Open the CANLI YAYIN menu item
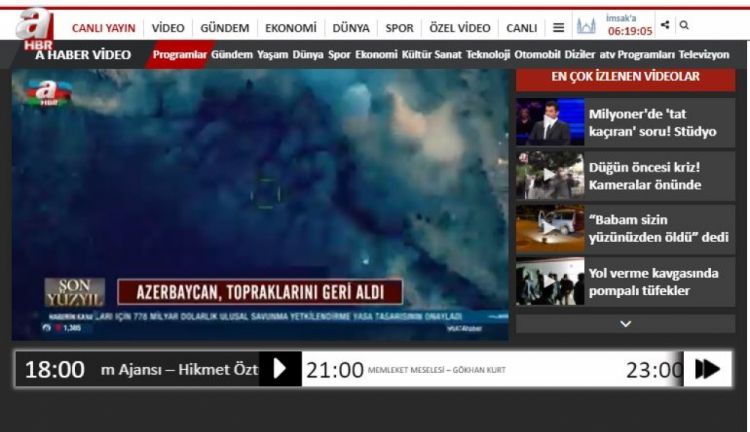The height and width of the screenshot is (432, 750). pyautogui.click(x=103, y=28)
